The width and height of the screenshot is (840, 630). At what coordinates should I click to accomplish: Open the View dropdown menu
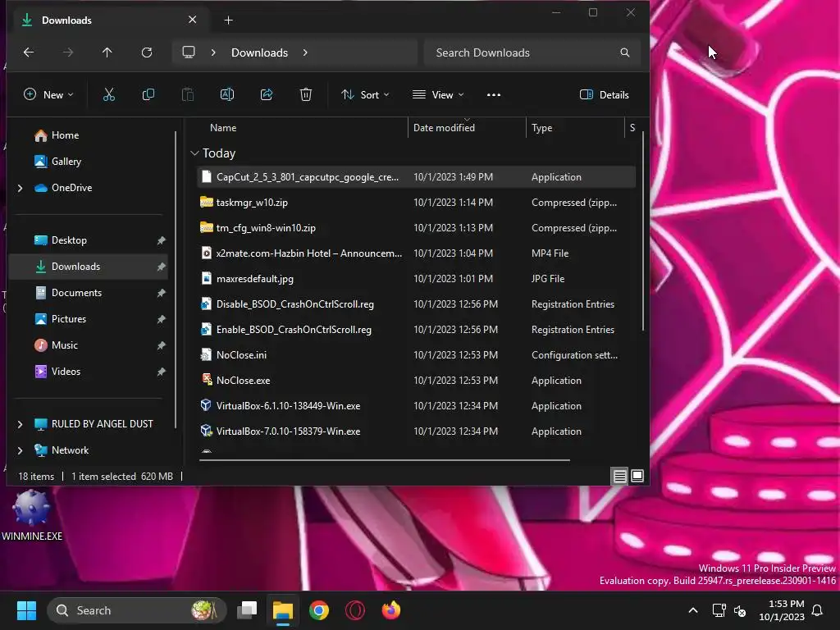[438, 95]
